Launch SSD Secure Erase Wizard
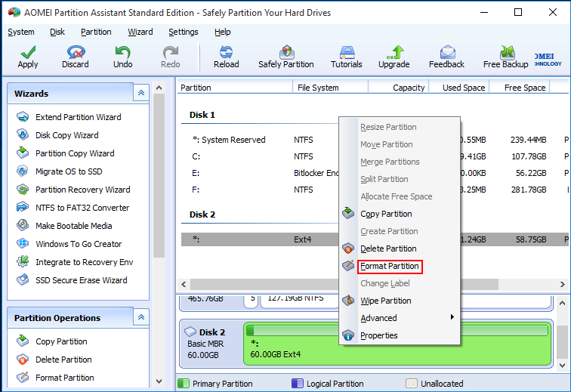This screenshot has height=392, width=571. (82, 280)
